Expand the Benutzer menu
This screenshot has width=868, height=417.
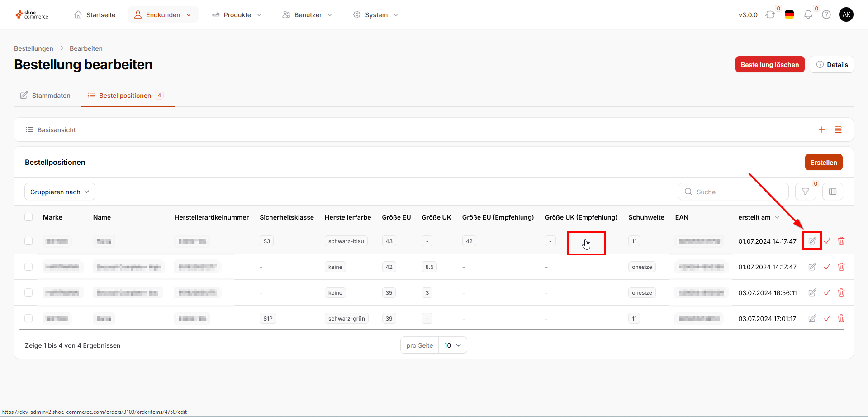coord(308,15)
